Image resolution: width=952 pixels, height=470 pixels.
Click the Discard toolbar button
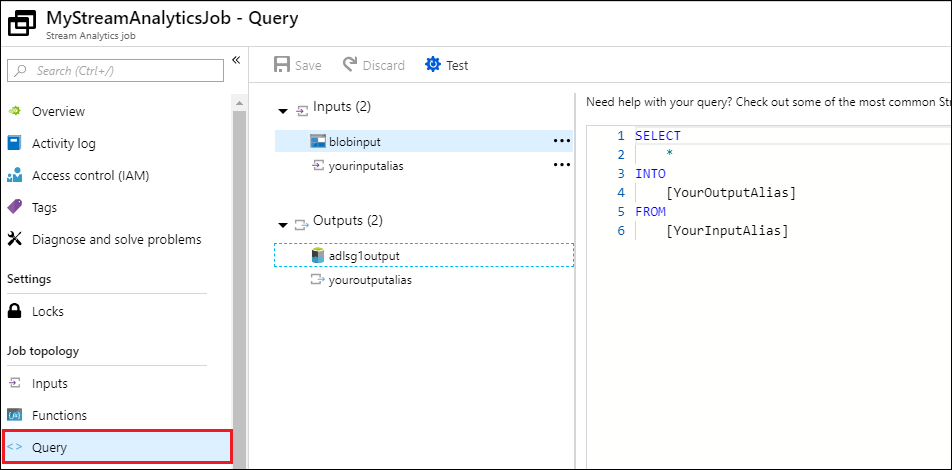[374, 65]
